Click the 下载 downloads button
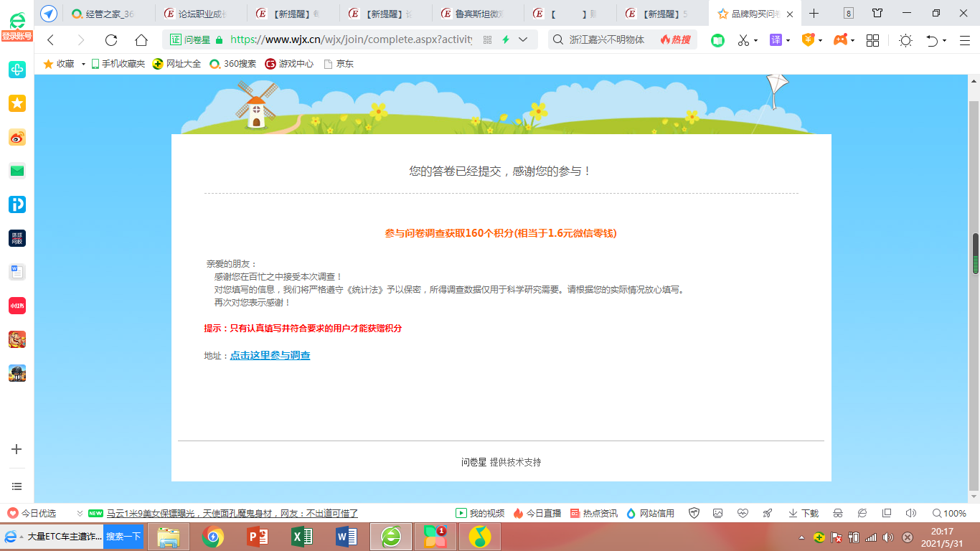This screenshot has width=980, height=551. click(804, 513)
